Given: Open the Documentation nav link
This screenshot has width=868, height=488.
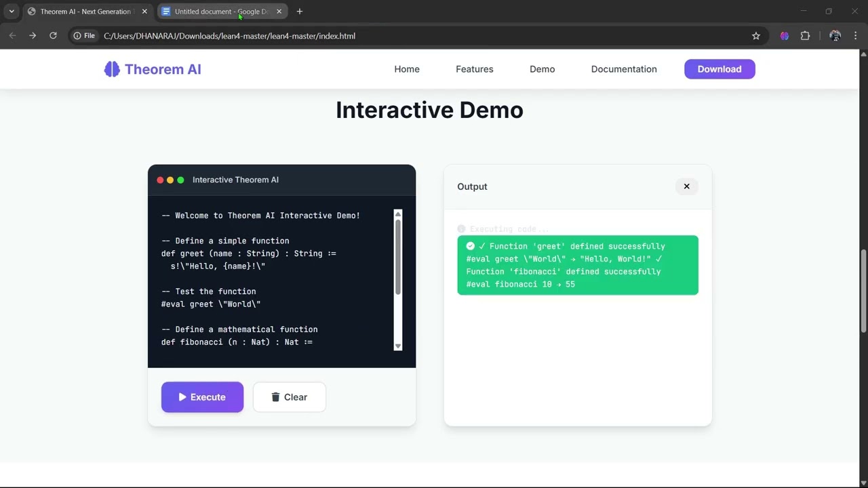Looking at the screenshot, I should (624, 69).
